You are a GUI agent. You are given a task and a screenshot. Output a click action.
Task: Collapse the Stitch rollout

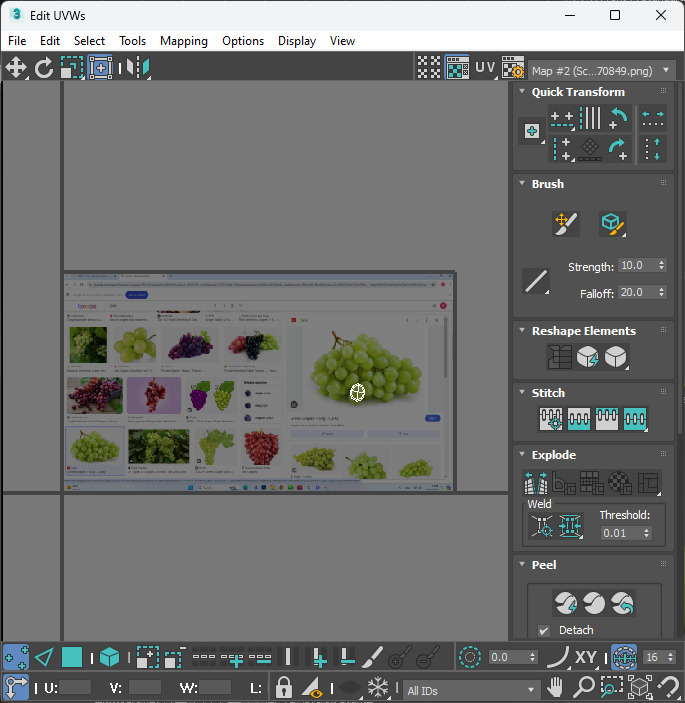click(522, 392)
